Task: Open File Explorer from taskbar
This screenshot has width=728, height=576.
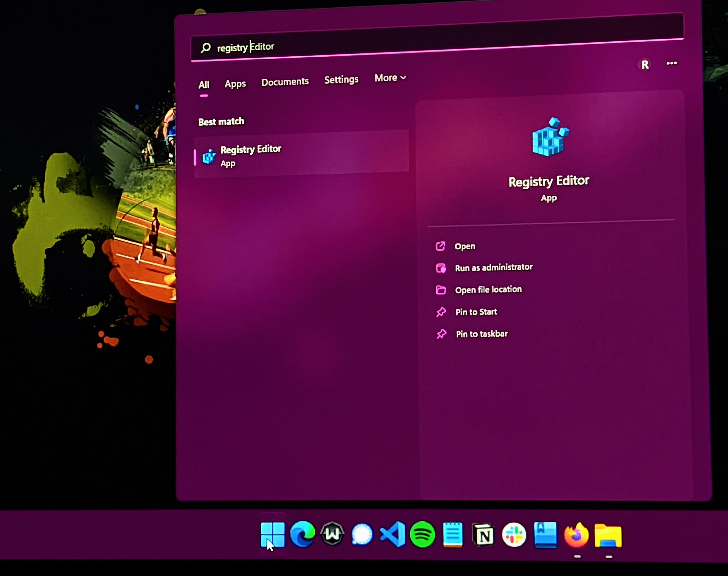Action: tap(608, 536)
